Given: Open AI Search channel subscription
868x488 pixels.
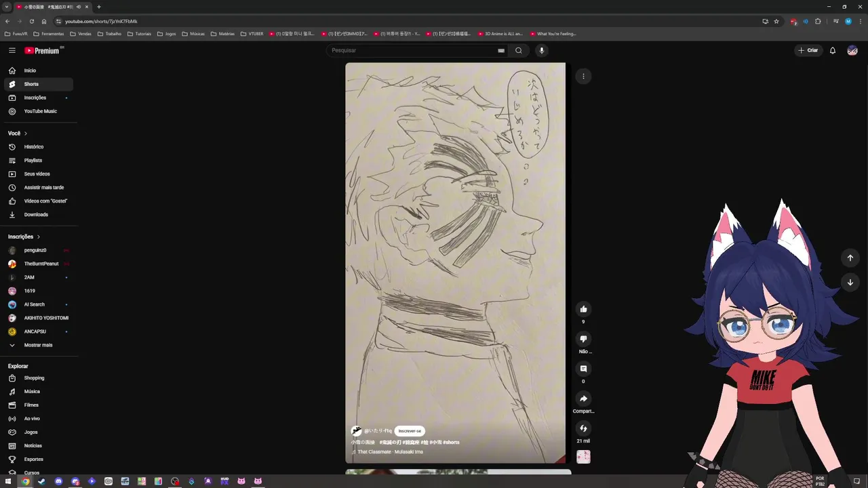Looking at the screenshot, I should [39, 304].
